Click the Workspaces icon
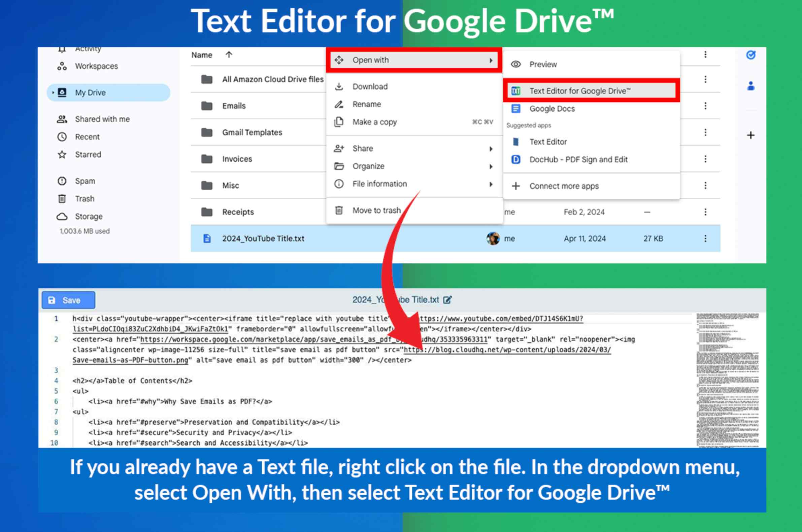This screenshot has height=532, width=802. click(62, 66)
